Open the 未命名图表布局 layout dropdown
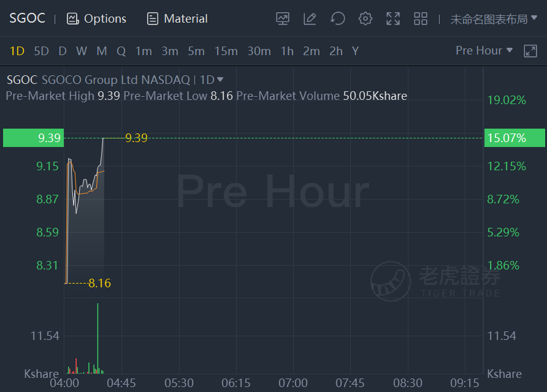This screenshot has height=392, width=547. tap(494, 19)
